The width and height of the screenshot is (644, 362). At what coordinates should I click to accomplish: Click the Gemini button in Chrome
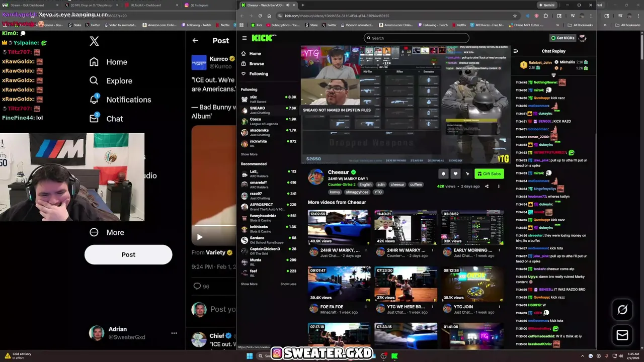click(x=547, y=5)
